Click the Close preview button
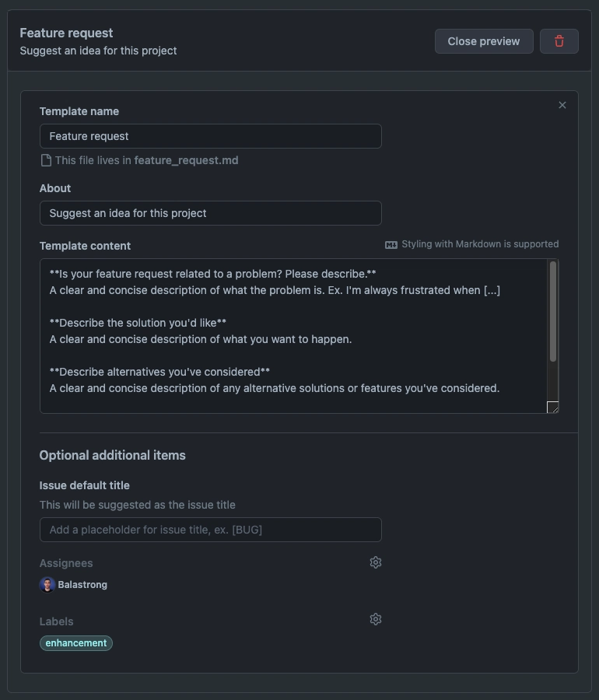 (484, 41)
